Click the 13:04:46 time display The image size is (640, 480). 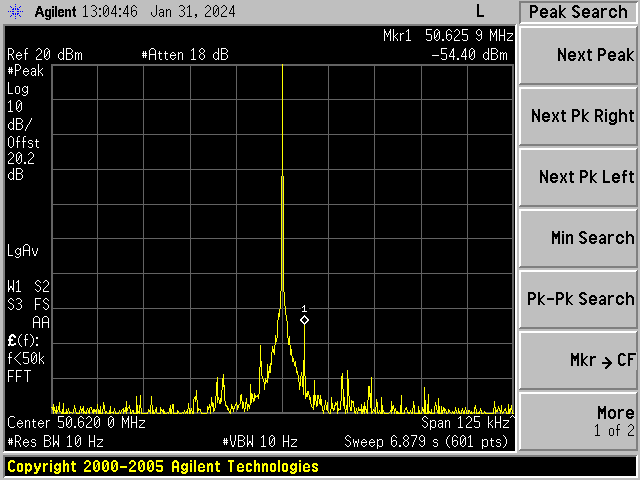(x=109, y=12)
